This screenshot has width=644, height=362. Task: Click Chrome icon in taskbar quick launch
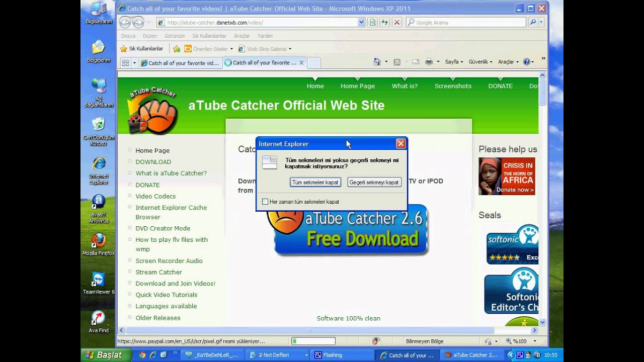(142, 355)
